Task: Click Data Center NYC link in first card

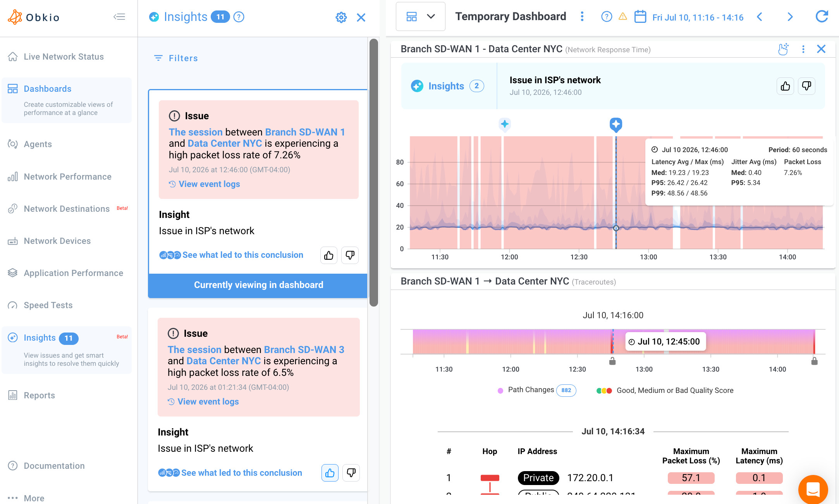Action: pyautogui.click(x=225, y=144)
